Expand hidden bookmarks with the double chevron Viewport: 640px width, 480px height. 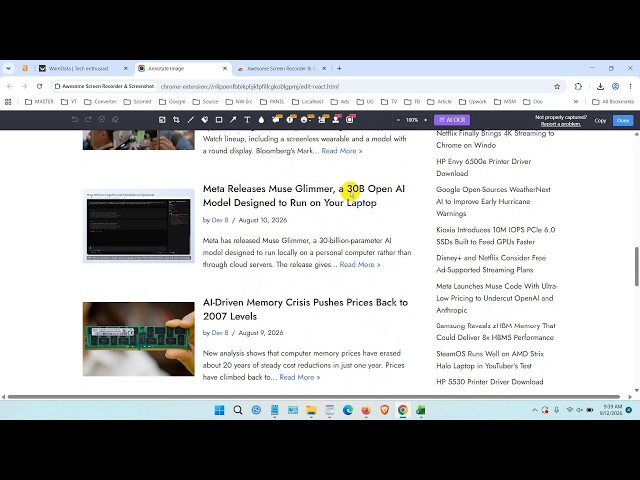pyautogui.click(x=576, y=102)
